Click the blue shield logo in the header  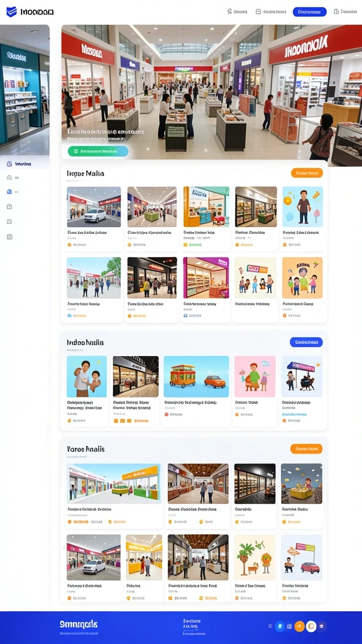pos(11,12)
